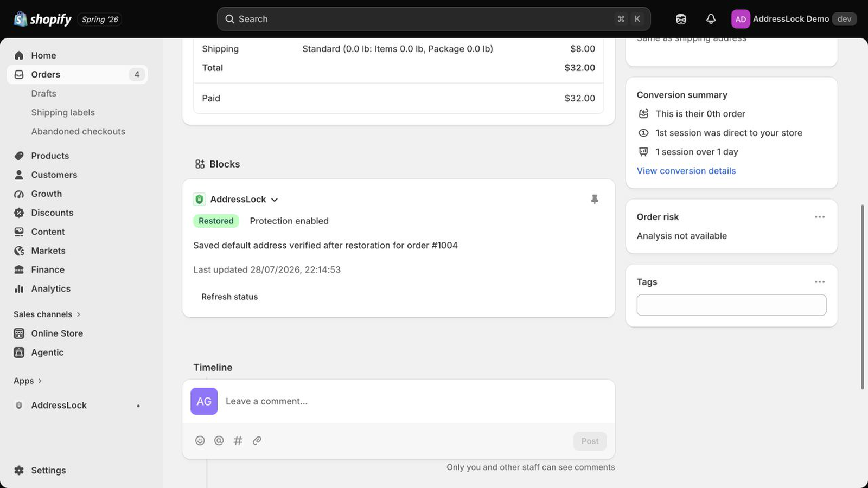This screenshot has height=488, width=868.
Task: Open Abandoned checkouts page
Action: (x=78, y=131)
